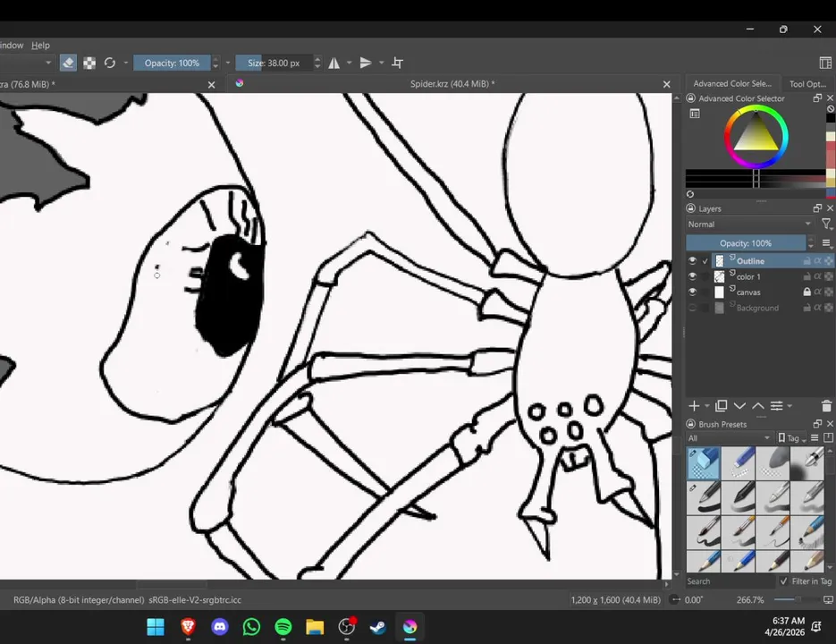Float the Layers docker
The width and height of the screenshot is (836, 644).
[817, 208]
